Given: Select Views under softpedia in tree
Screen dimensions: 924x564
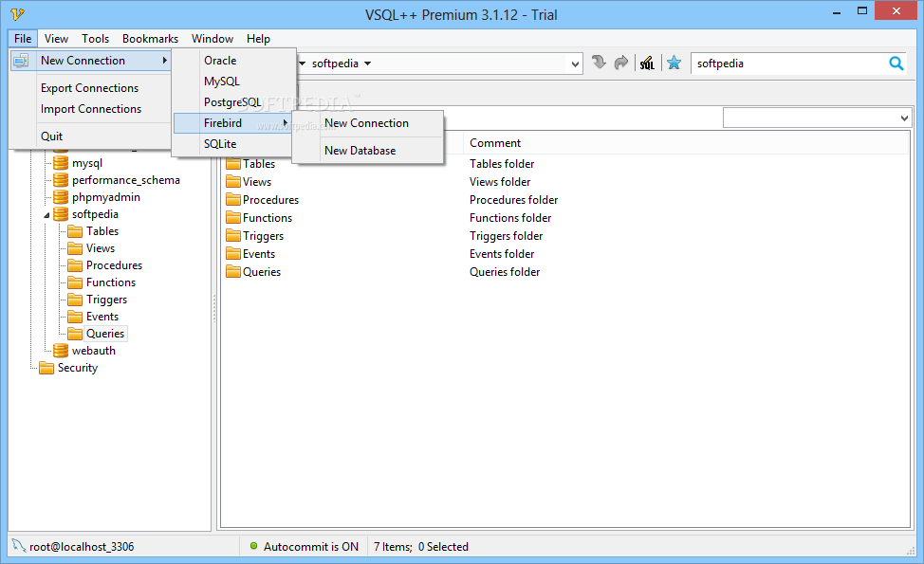Looking at the screenshot, I should point(101,248).
